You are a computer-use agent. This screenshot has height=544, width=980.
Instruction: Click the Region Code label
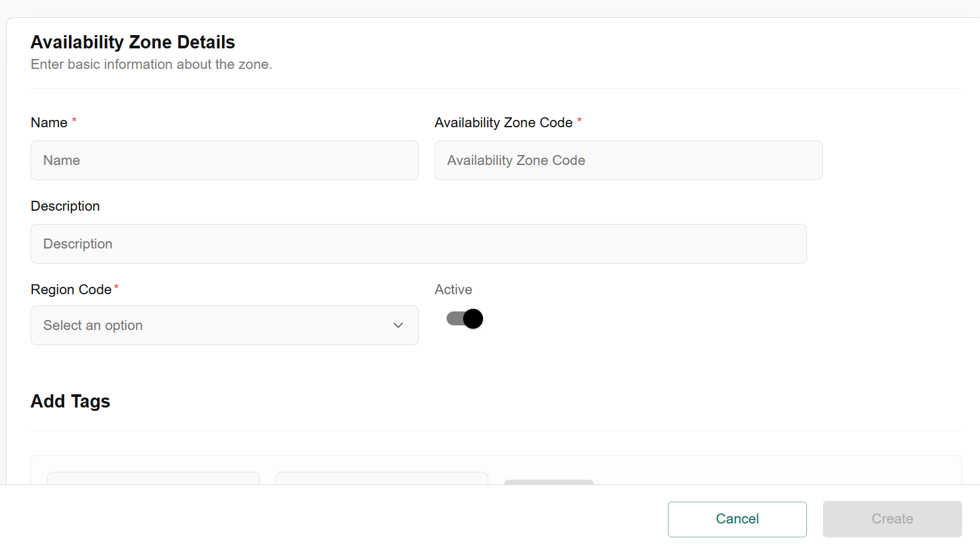tap(71, 290)
